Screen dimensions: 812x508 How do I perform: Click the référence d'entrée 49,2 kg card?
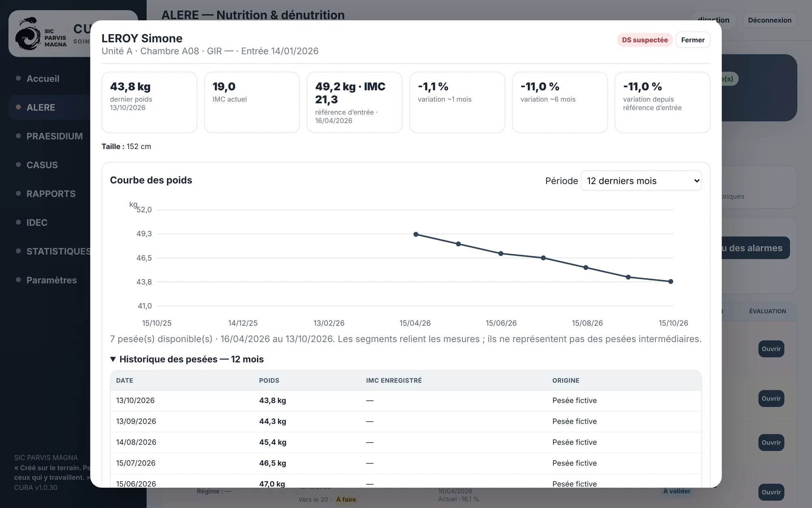[354, 102]
